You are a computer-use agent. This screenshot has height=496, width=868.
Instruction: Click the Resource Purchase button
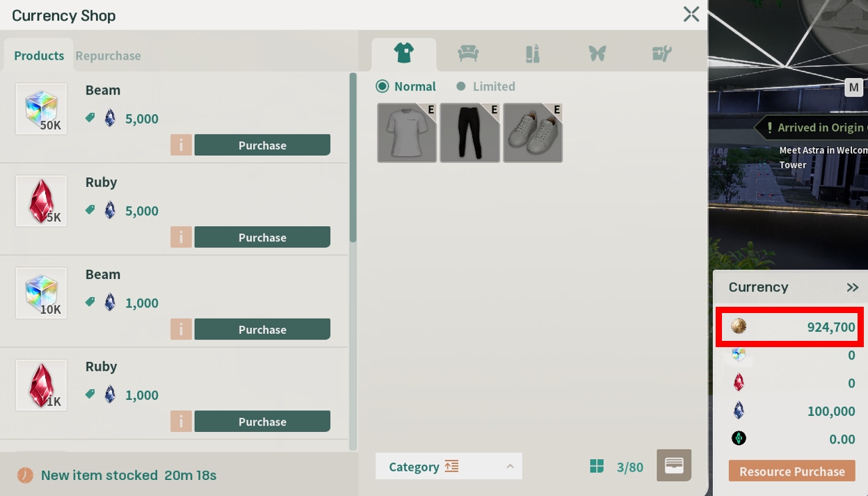[x=791, y=471]
